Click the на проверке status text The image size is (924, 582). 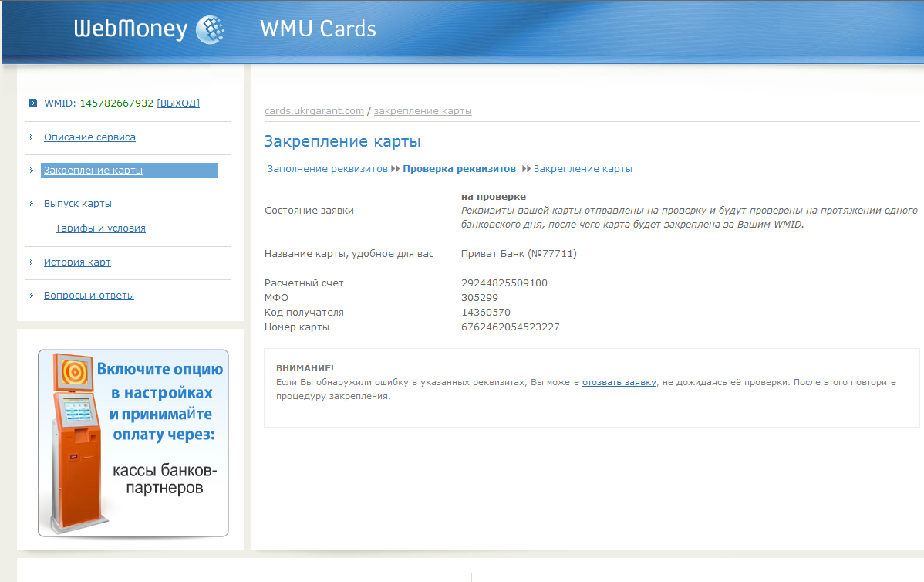(x=494, y=196)
